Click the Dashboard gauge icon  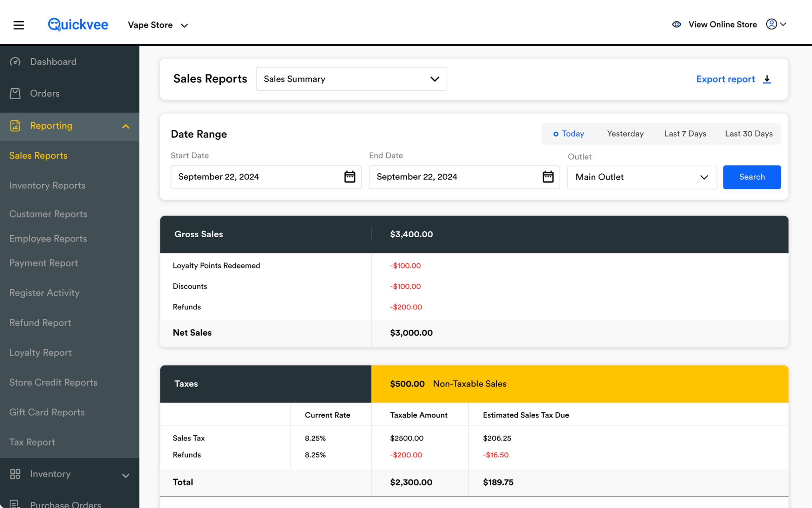(15, 62)
